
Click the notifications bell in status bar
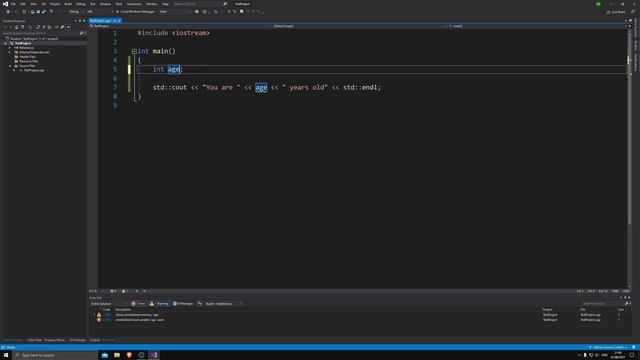pos(634,347)
